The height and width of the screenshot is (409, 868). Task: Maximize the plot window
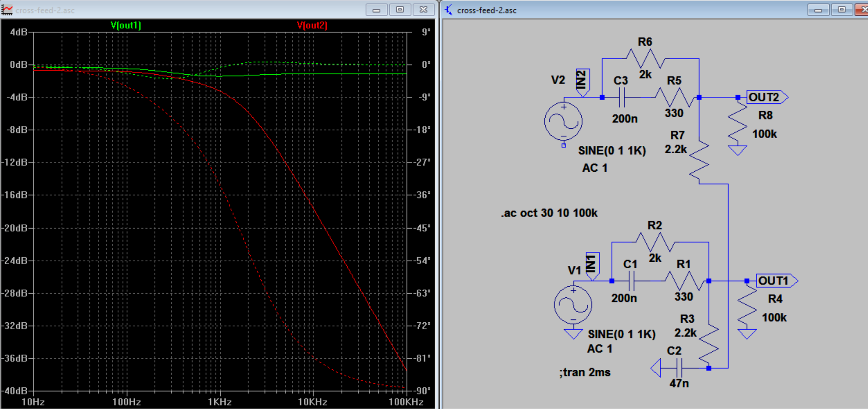(400, 10)
